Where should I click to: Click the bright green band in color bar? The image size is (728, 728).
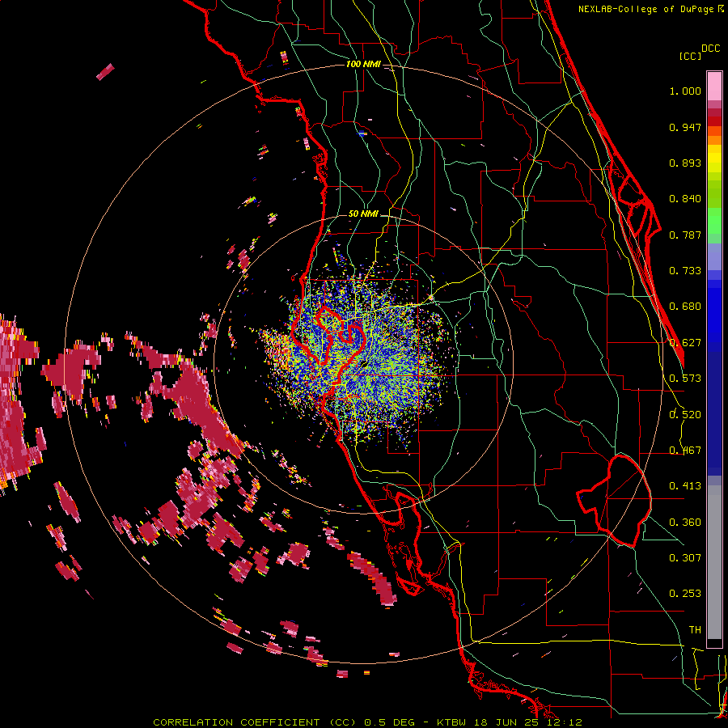click(x=714, y=220)
